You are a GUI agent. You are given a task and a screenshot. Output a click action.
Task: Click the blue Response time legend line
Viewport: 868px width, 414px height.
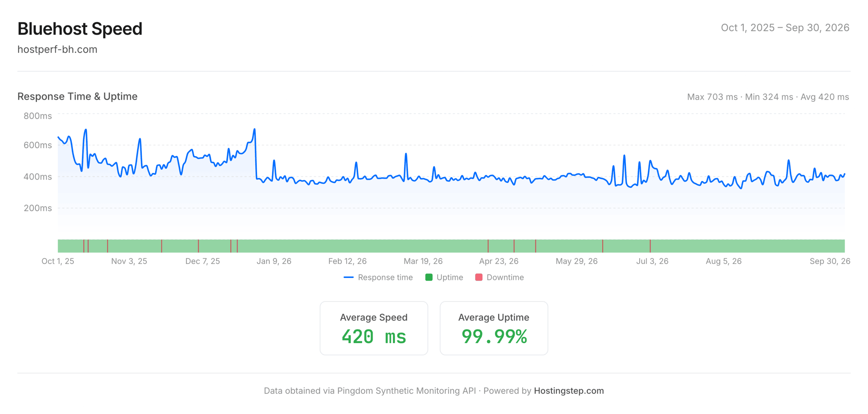click(349, 277)
